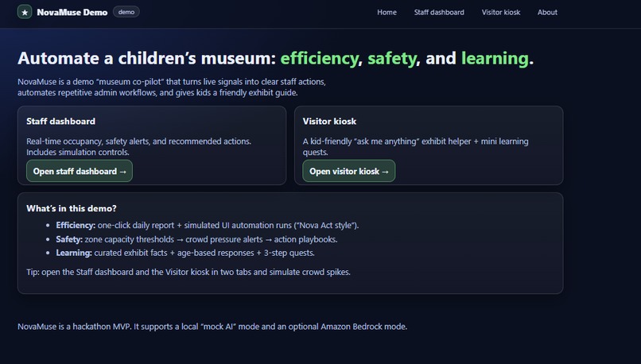Click the NovaMuse co-pilot intro paragraph

pos(172,87)
